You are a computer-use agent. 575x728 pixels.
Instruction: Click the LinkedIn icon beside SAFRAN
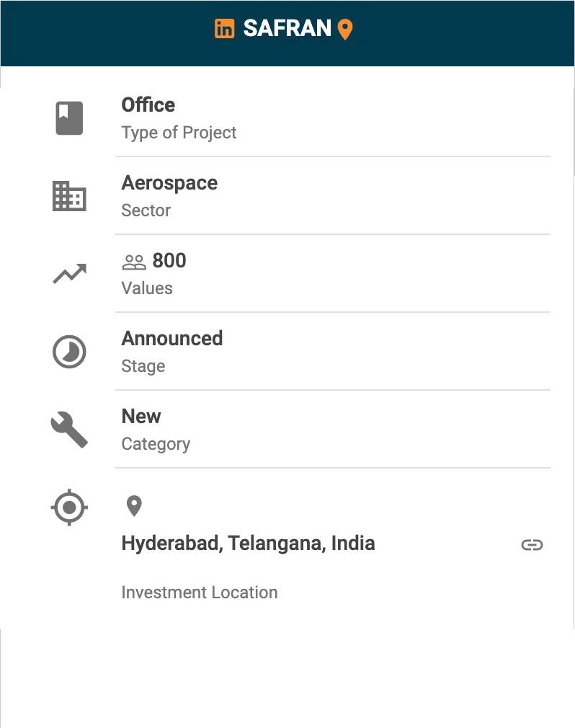(225, 29)
